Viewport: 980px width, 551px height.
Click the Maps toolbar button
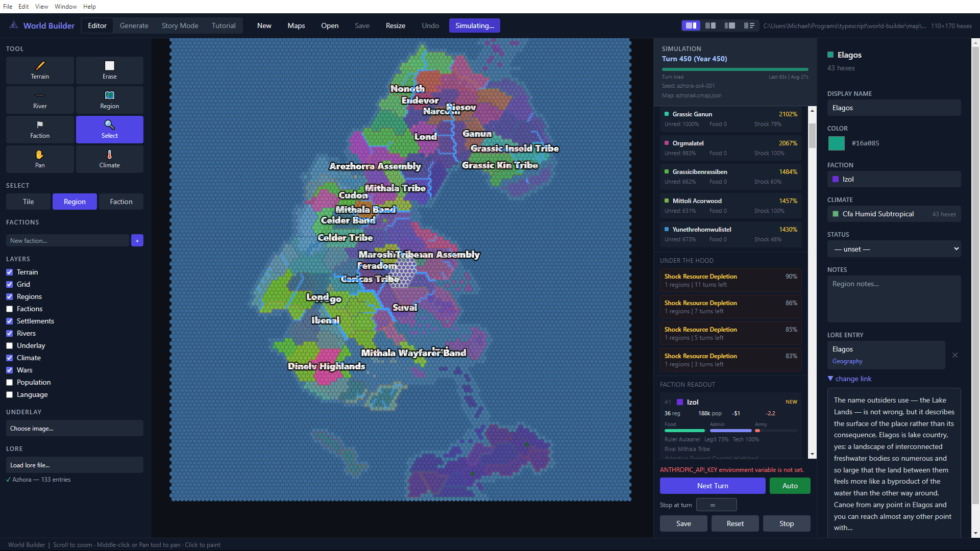coord(296,26)
